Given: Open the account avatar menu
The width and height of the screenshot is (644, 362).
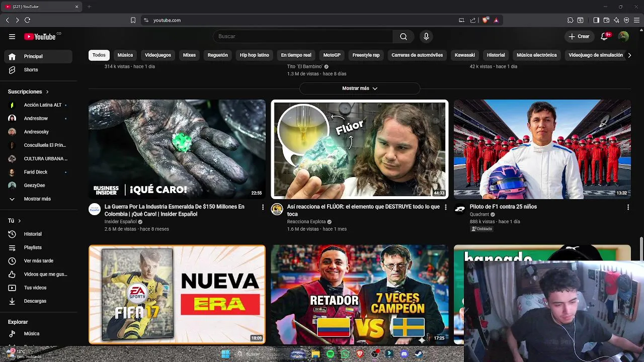Looking at the screenshot, I should coord(623,36).
